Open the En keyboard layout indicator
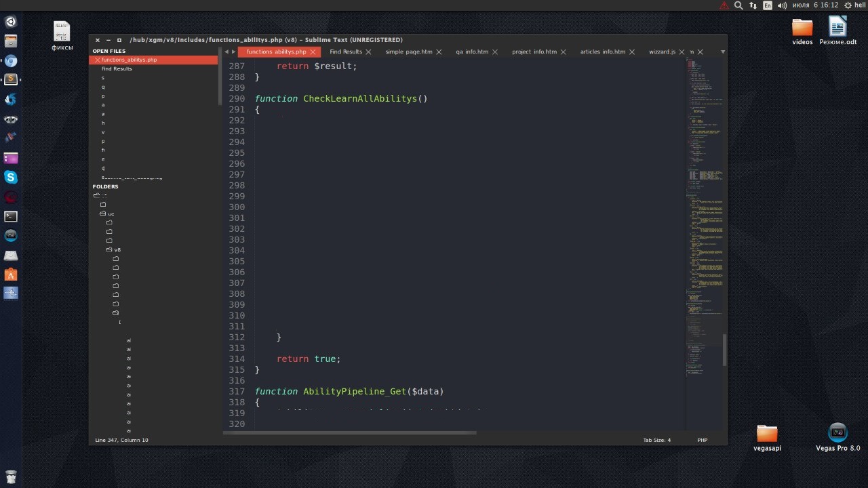 coord(768,5)
